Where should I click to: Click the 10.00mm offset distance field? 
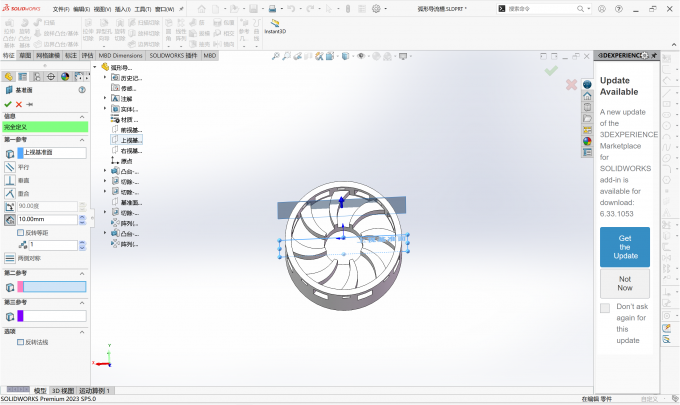point(47,219)
